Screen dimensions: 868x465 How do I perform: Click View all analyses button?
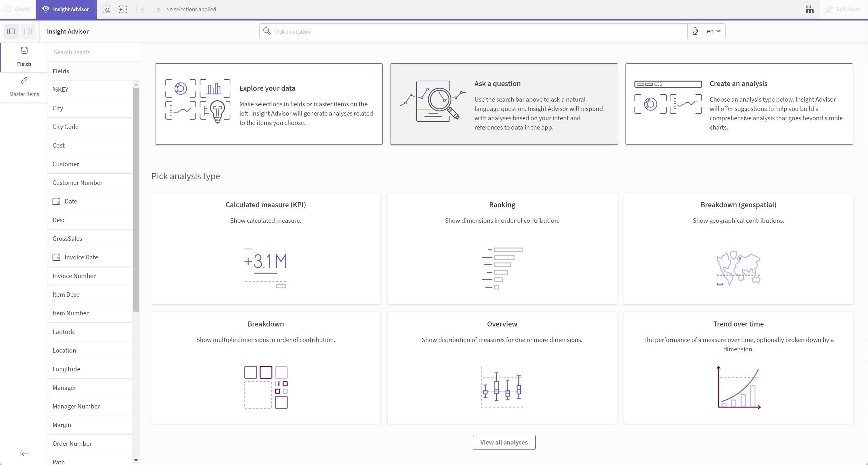[x=503, y=442]
